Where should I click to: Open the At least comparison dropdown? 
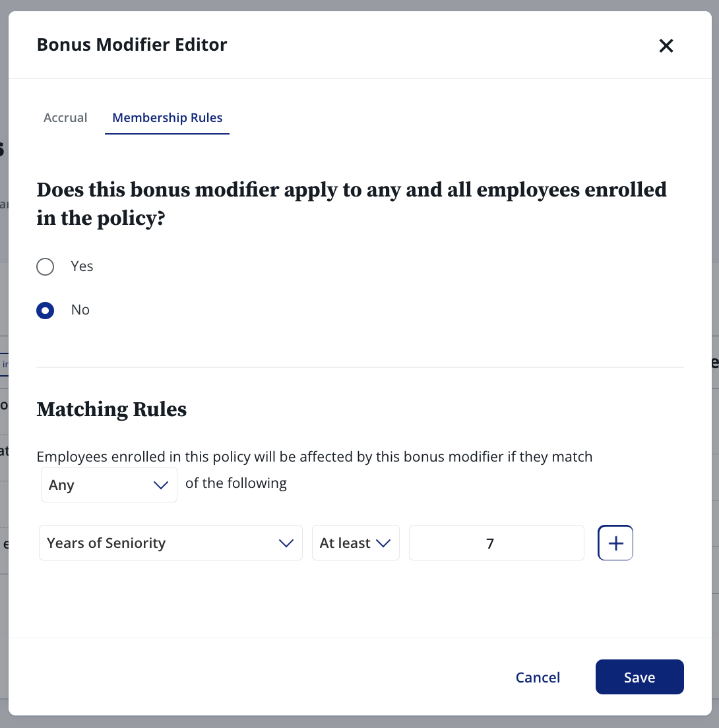(x=356, y=543)
